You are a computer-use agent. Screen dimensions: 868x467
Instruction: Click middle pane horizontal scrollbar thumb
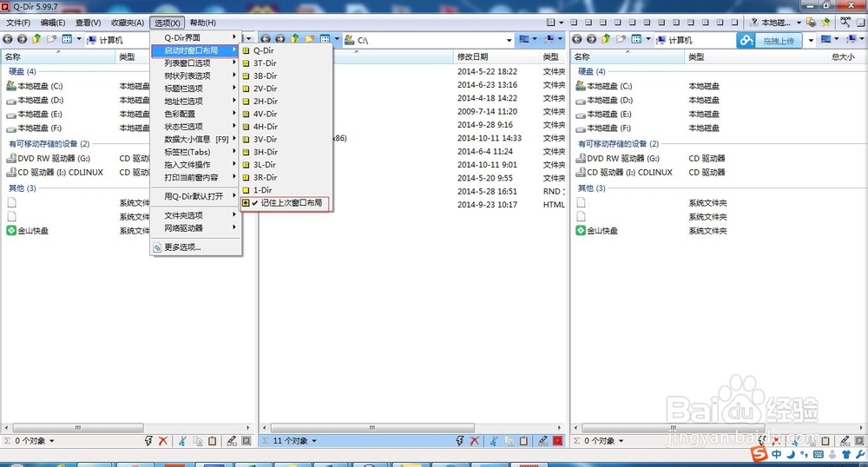[x=372, y=428]
